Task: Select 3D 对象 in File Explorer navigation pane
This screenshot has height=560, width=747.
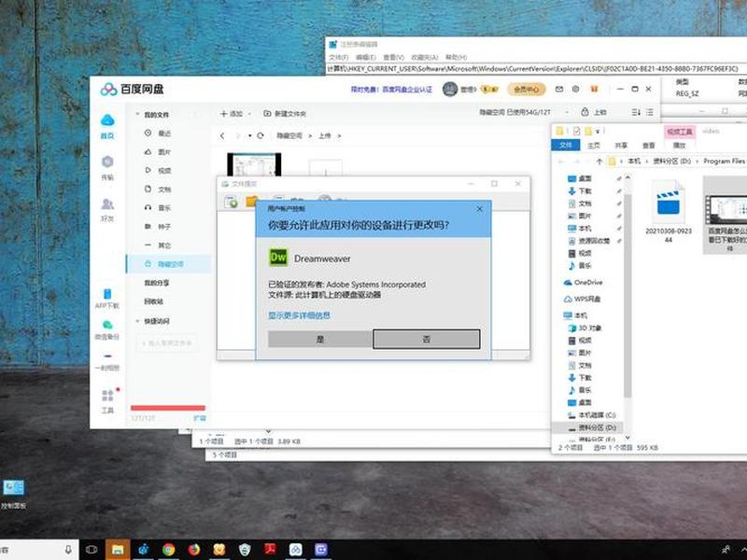Action: click(585, 329)
